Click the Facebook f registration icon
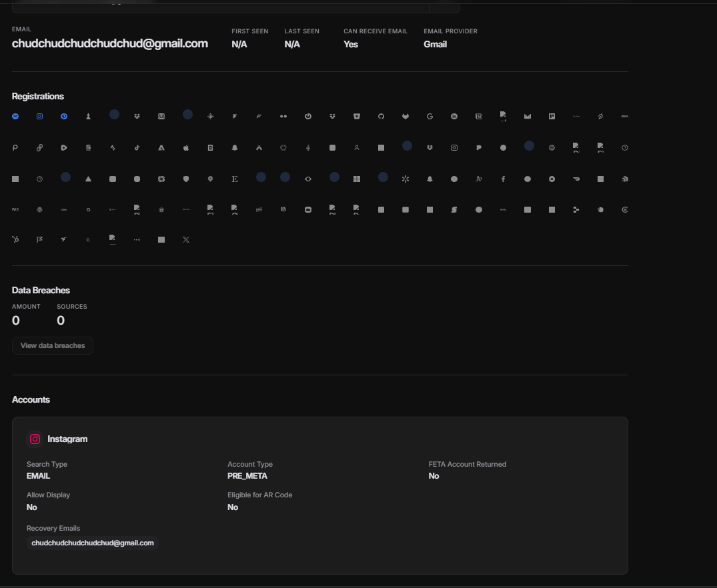The width and height of the screenshot is (717, 588). coord(503,179)
